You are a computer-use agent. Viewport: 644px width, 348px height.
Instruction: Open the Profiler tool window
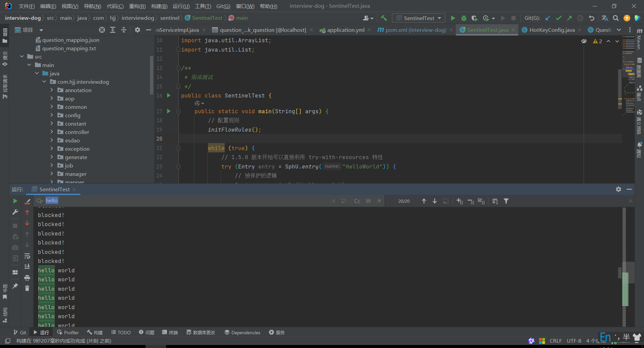68,332
